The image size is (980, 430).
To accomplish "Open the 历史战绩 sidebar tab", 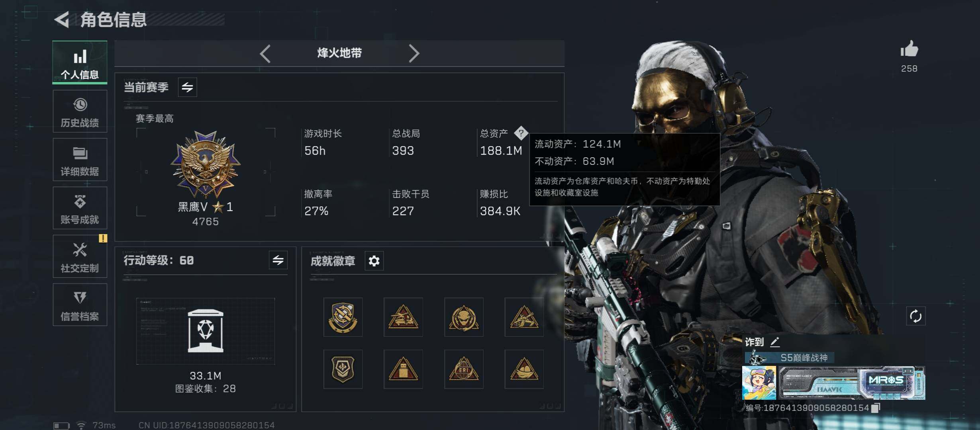I will [80, 111].
